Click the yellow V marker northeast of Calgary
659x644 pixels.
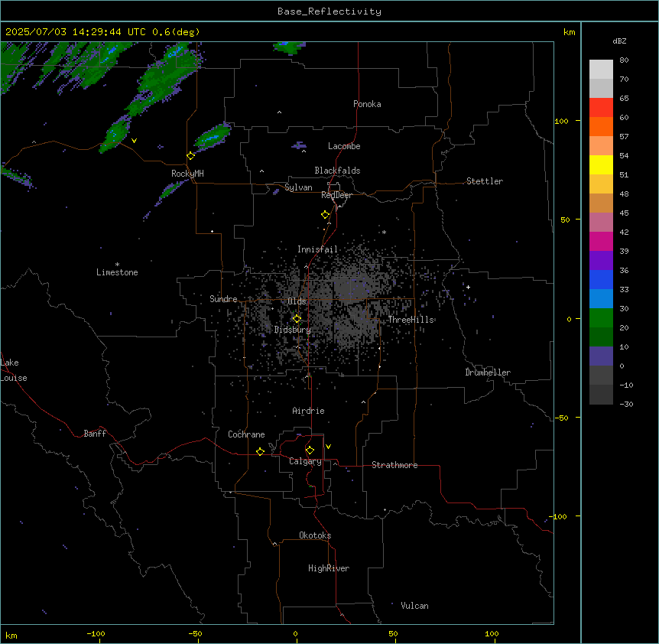[x=328, y=447]
